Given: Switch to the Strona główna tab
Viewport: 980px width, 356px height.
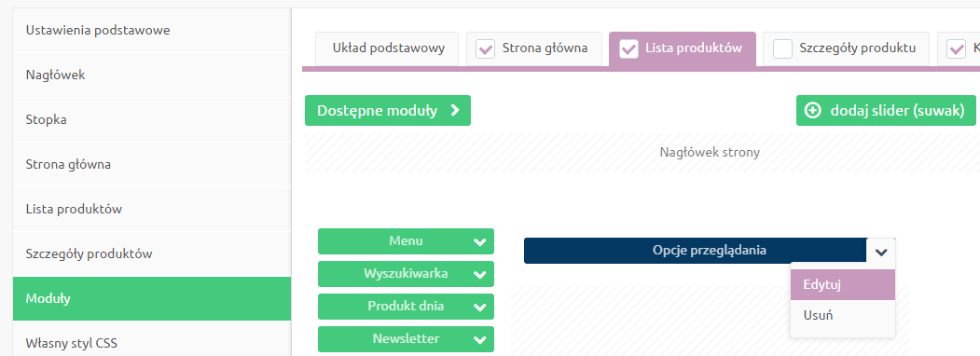Looking at the screenshot, I should click(x=534, y=48).
